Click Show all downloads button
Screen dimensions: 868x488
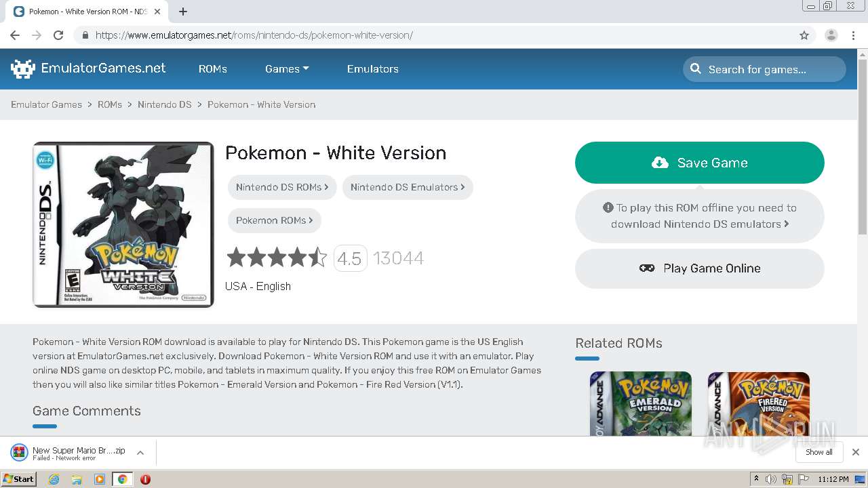[819, 452]
